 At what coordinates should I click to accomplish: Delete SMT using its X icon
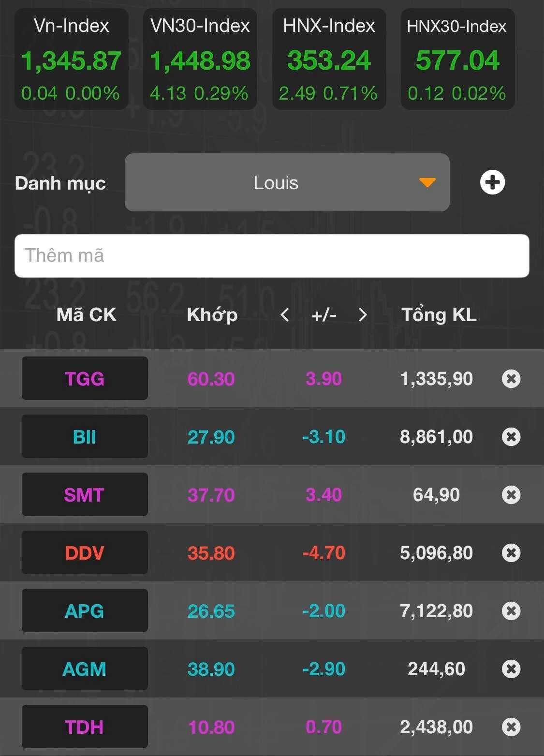pos(511,494)
